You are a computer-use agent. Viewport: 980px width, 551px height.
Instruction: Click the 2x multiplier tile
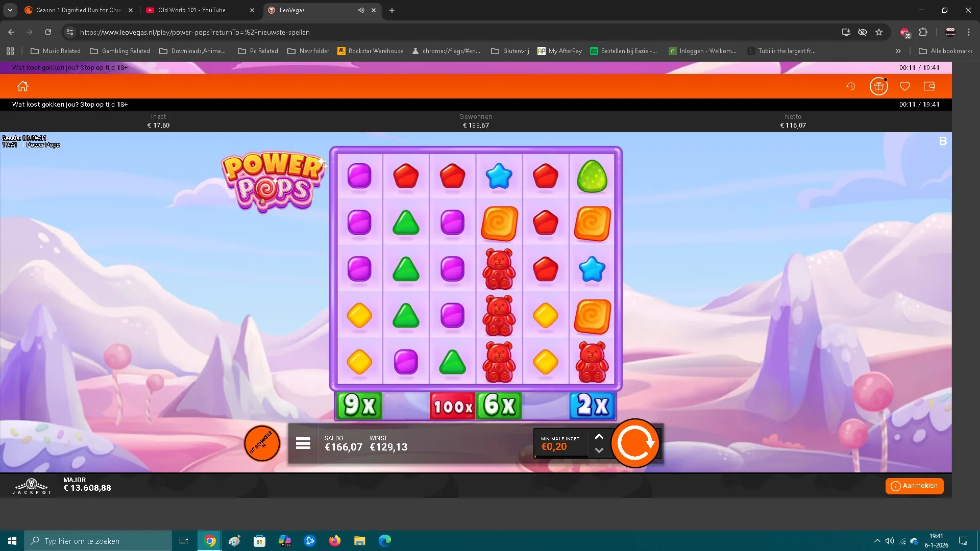click(x=592, y=406)
